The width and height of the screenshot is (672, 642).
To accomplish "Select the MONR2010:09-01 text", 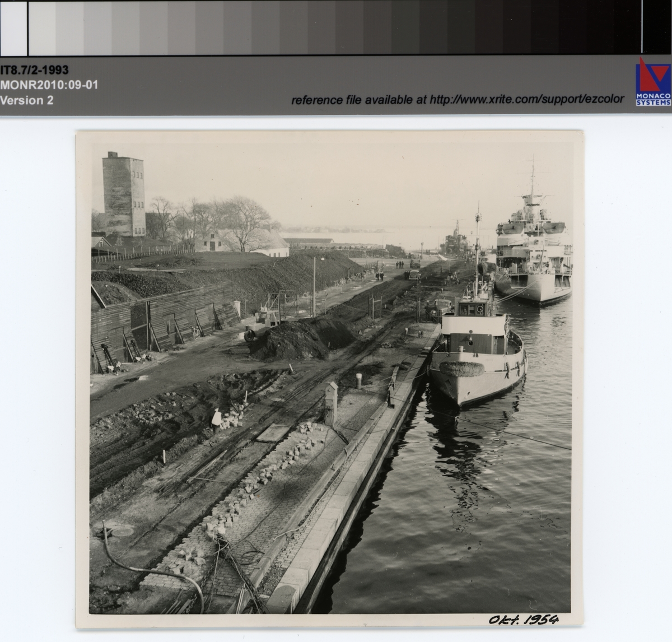I will pyautogui.click(x=49, y=85).
